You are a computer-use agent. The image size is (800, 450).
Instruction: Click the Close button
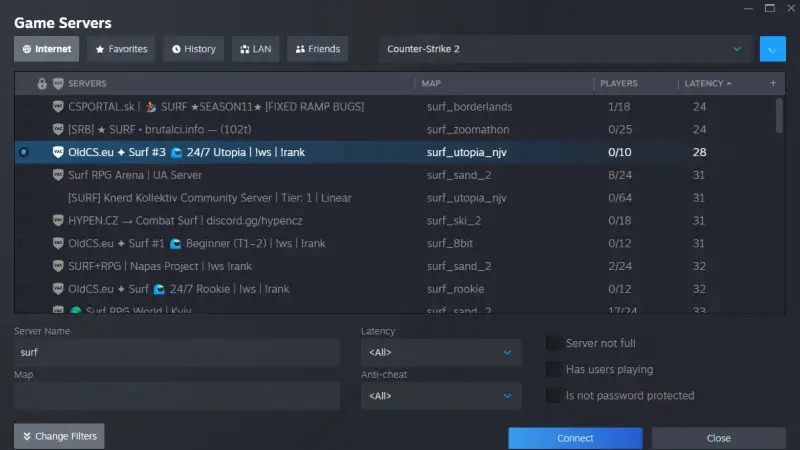(718, 438)
